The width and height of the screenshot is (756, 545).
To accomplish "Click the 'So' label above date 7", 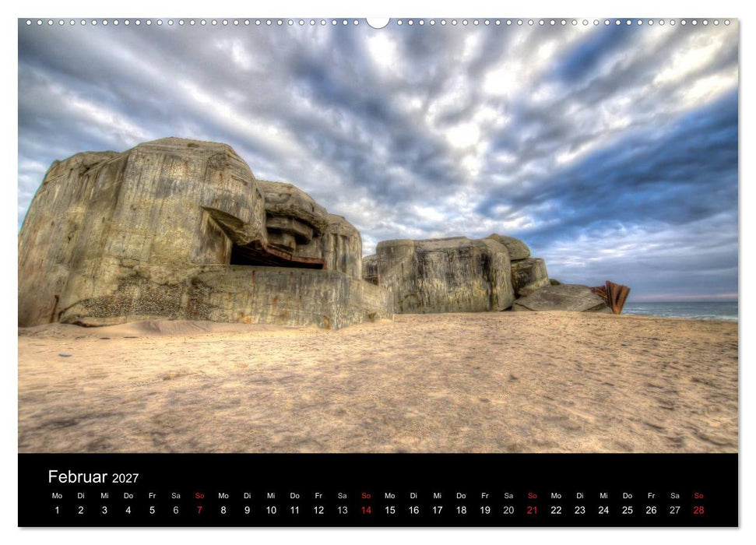I will coord(199,496).
